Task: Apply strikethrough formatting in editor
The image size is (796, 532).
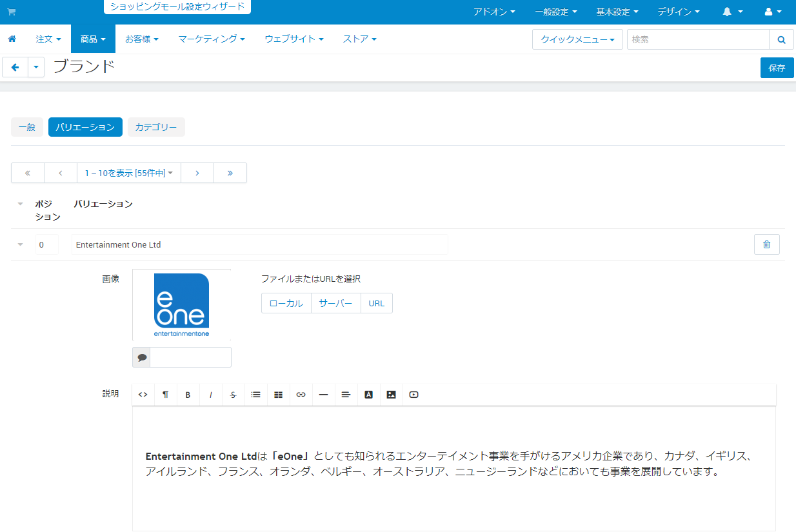Action: 234,395
